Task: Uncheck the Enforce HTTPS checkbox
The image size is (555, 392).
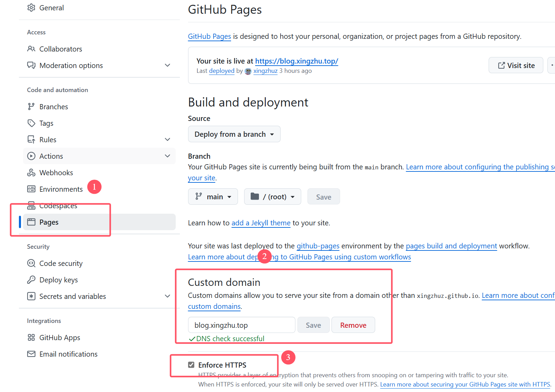Action: pyautogui.click(x=191, y=365)
